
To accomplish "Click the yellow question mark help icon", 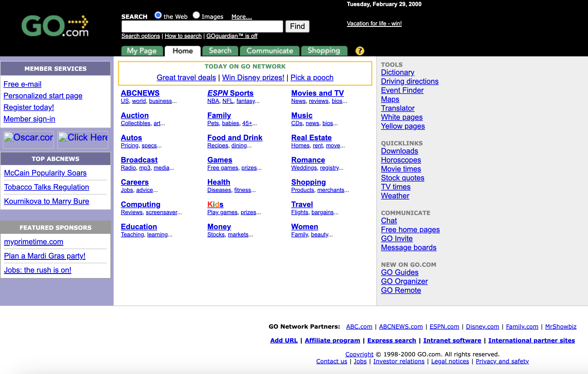I will click(x=360, y=51).
